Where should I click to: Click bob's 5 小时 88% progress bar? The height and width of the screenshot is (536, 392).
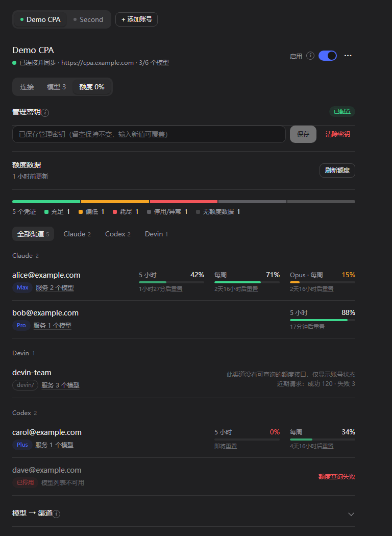[323, 320]
